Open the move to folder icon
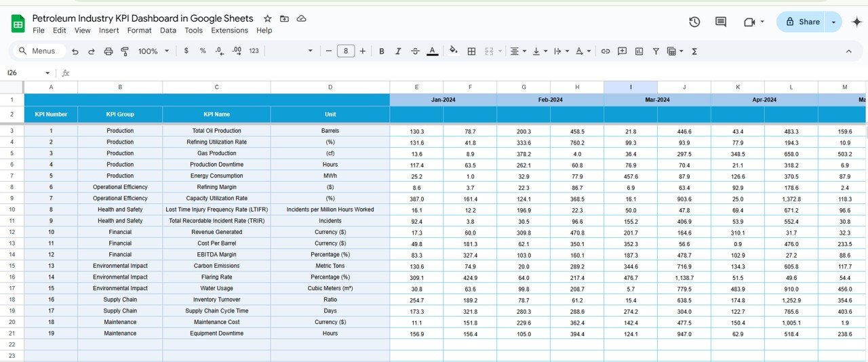Viewport: 868px width, 362px height. (x=284, y=18)
